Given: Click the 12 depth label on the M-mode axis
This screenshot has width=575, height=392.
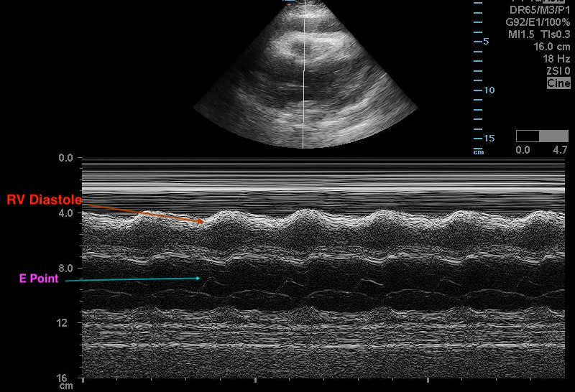Looking at the screenshot, I should point(62,323).
